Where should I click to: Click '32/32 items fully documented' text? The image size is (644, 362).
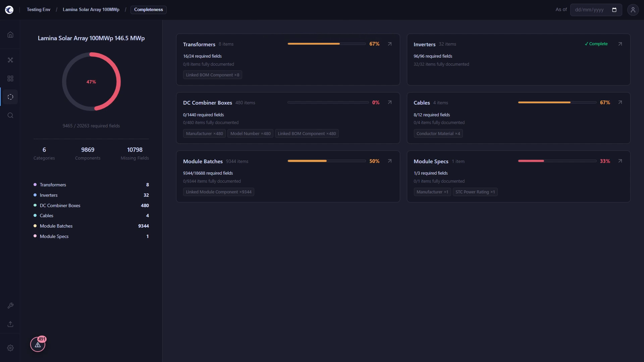(441, 64)
